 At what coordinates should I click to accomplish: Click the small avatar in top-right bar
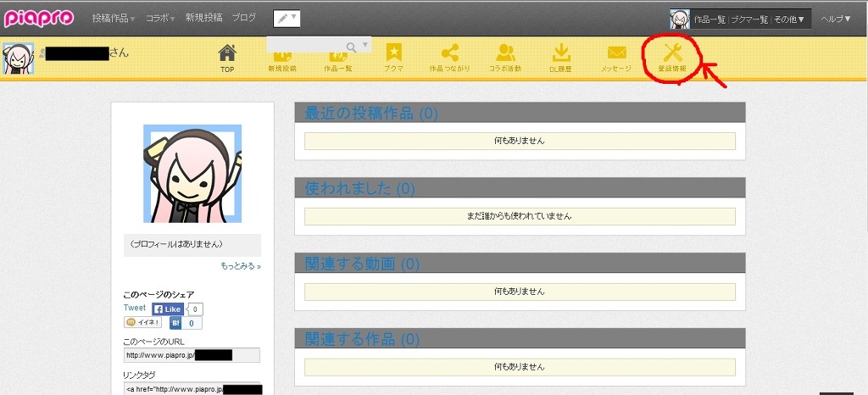pyautogui.click(x=680, y=19)
